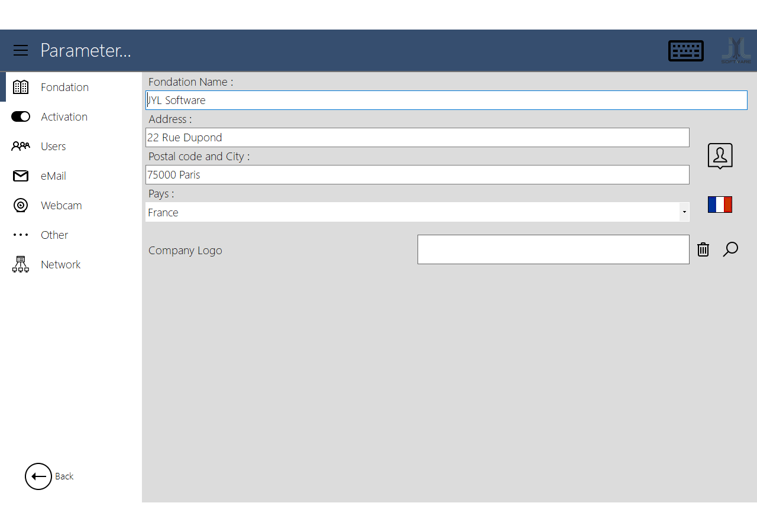Open the hamburger menu

[x=21, y=50]
